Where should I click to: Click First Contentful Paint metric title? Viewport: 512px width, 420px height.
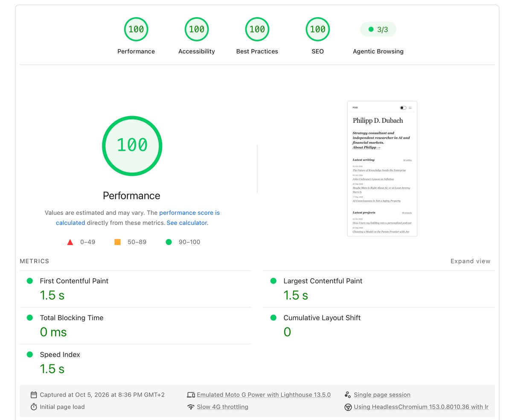[74, 281]
